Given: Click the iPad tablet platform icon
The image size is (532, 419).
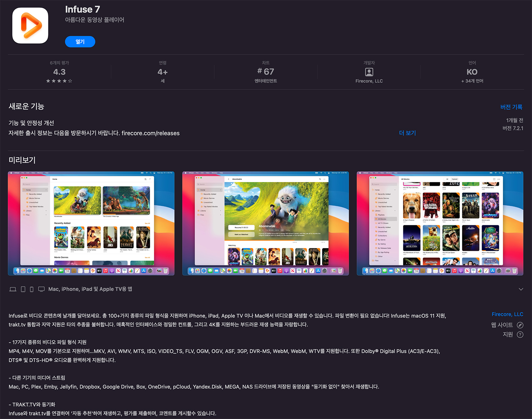Looking at the screenshot, I should pos(23,289).
